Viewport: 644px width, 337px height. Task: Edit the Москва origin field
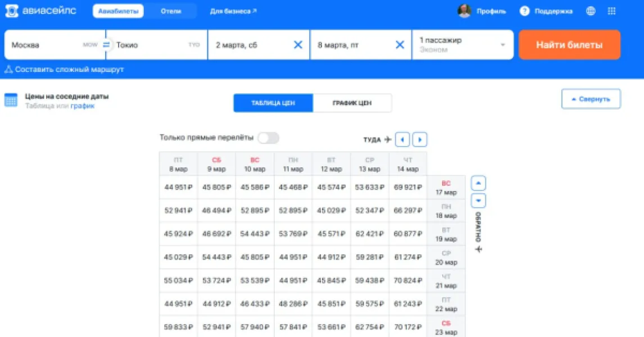coord(55,45)
